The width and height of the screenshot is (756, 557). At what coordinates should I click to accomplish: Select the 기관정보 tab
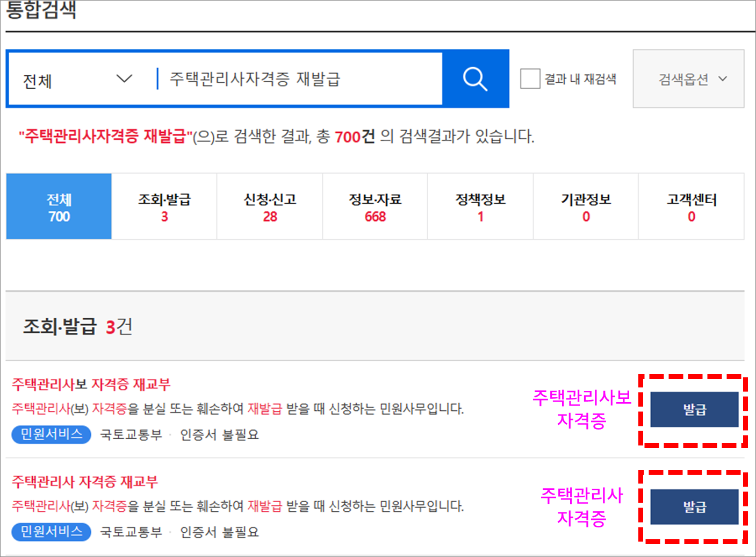tap(585, 206)
